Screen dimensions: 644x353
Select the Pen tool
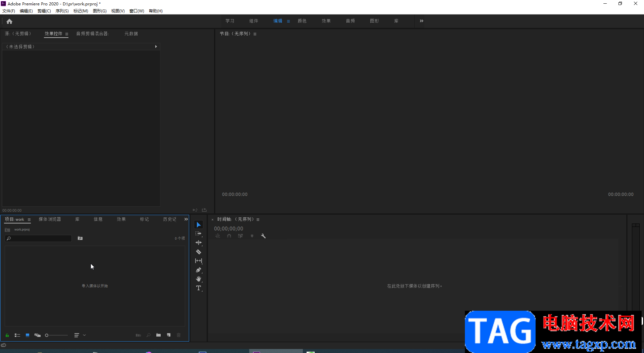pyautogui.click(x=199, y=270)
